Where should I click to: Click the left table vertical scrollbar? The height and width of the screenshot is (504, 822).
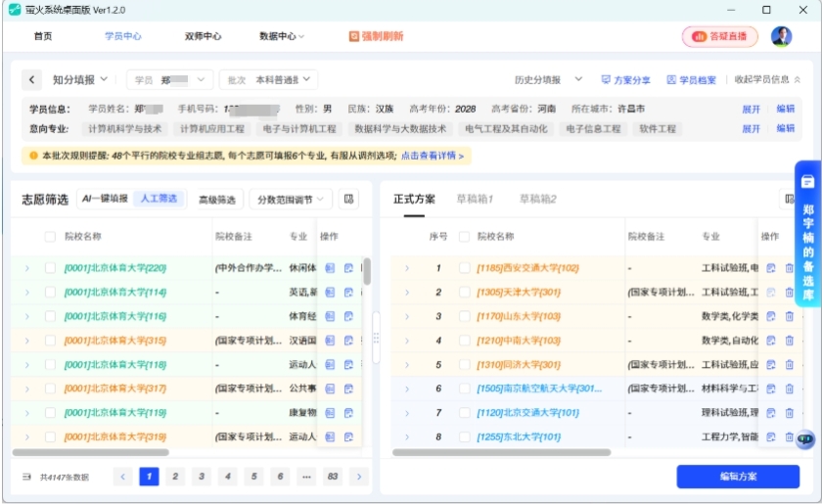[x=367, y=271]
